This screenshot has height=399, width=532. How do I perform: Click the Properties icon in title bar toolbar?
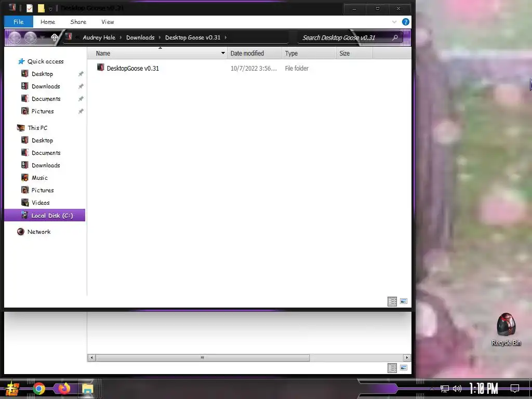coord(30,8)
